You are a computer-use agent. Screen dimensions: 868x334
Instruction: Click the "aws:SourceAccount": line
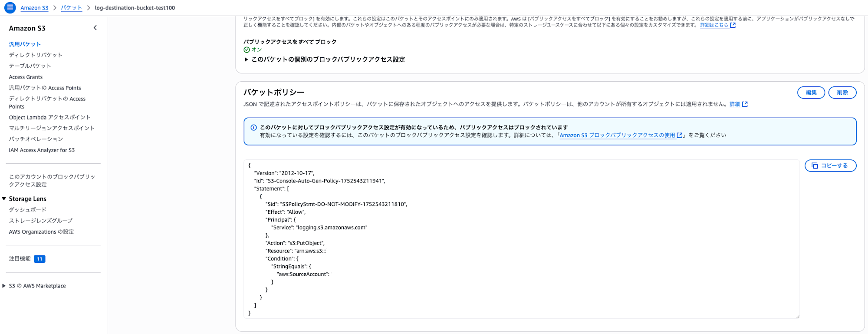pyautogui.click(x=303, y=274)
